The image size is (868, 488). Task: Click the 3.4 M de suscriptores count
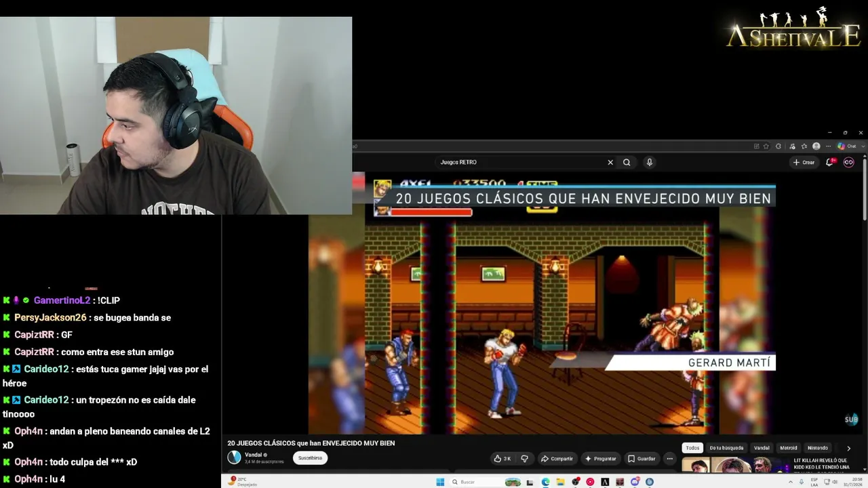264,462
